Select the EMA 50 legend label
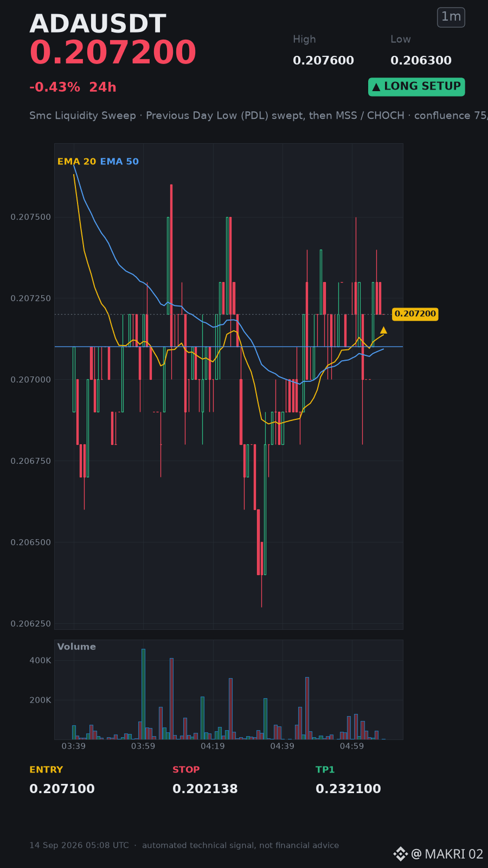Image resolution: width=488 pixels, height=868 pixels. coord(119,162)
